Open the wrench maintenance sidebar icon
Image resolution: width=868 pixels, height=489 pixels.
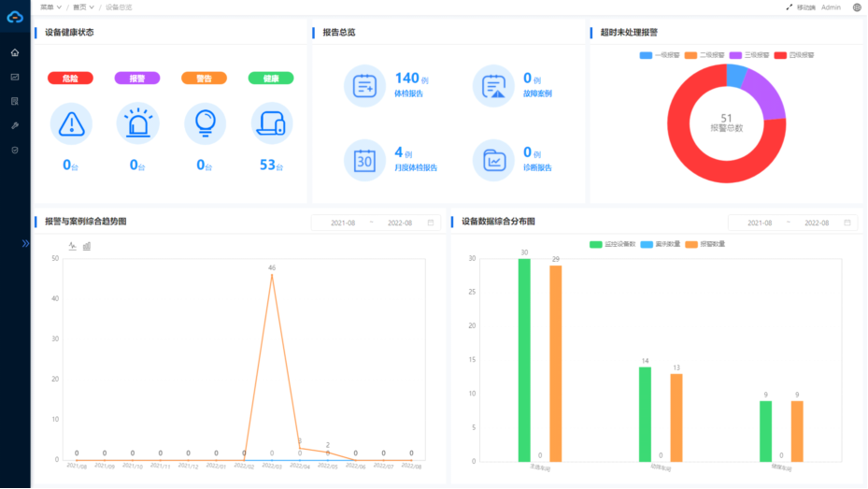[15, 125]
